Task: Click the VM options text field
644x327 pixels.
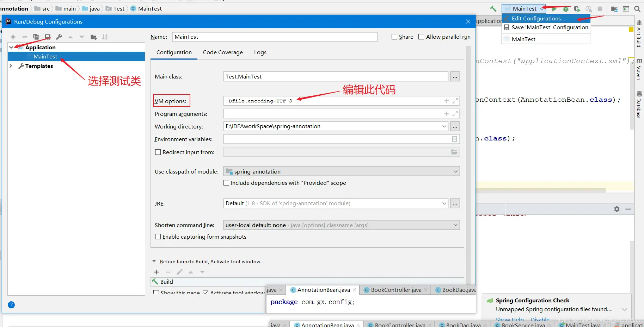Action: 341,101
